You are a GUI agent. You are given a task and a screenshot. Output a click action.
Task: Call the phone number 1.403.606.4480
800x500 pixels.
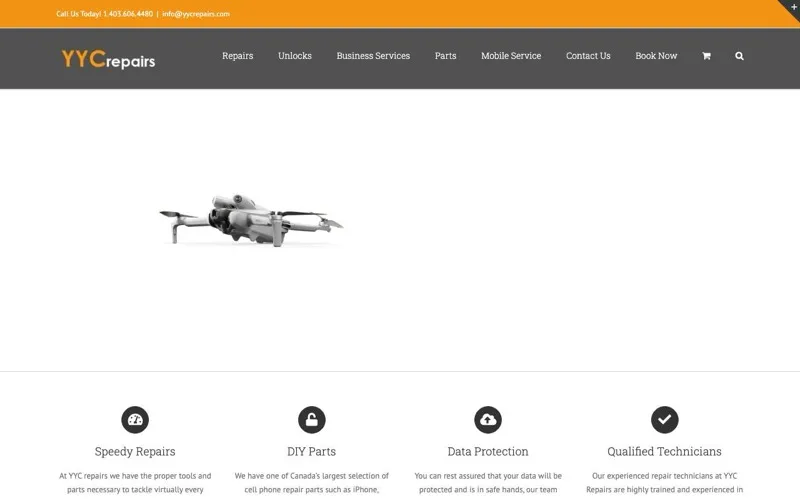pos(128,14)
